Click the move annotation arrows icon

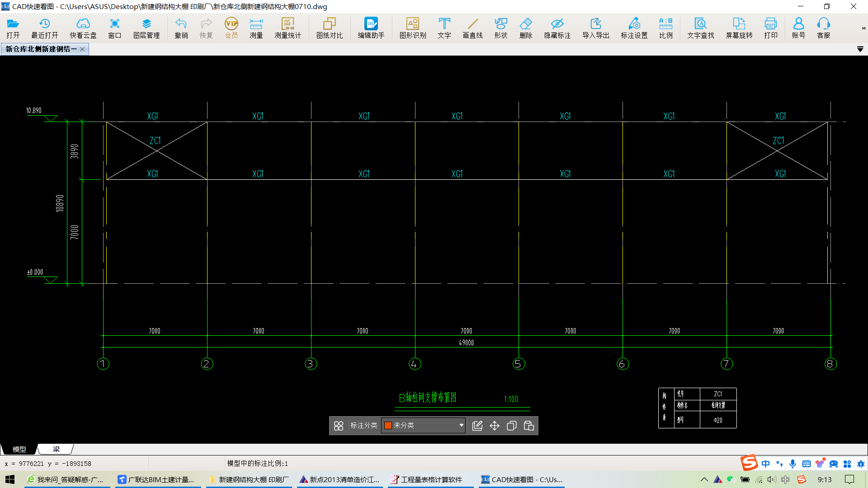coord(494,426)
